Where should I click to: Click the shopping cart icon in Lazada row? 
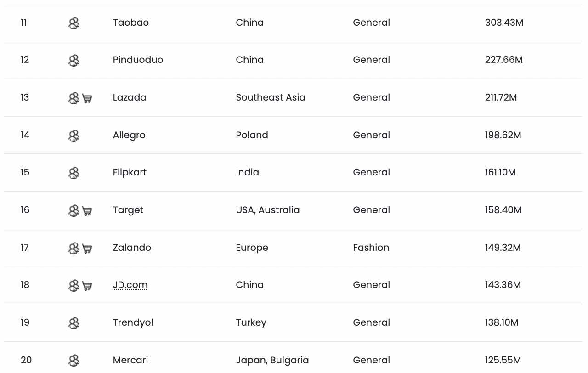[87, 98]
